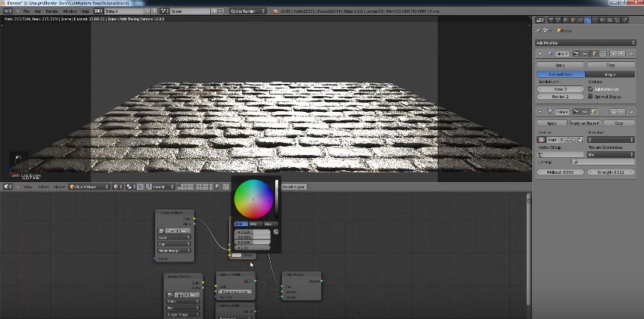Open the Render menu in the top bar
644x319 pixels.
(x=51, y=12)
